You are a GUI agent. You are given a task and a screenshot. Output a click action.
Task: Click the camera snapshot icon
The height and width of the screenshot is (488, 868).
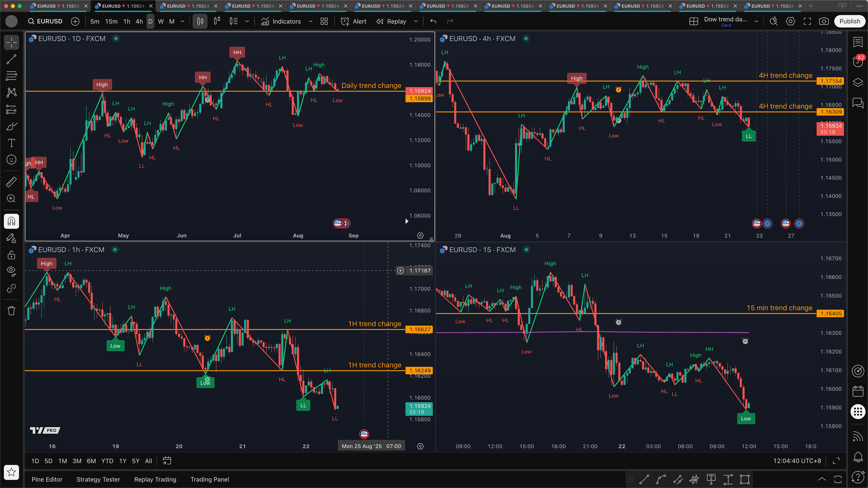point(823,21)
